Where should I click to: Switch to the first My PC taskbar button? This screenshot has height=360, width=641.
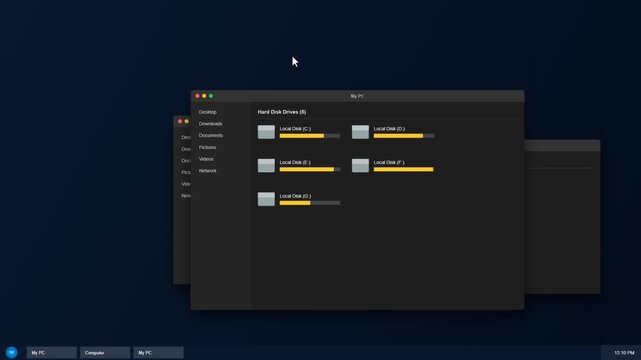coord(52,353)
